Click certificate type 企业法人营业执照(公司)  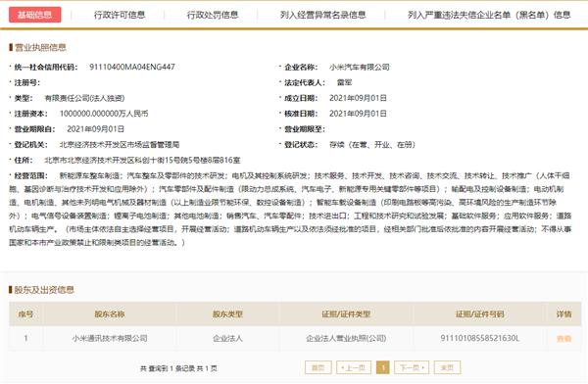pyautogui.click(x=346, y=338)
